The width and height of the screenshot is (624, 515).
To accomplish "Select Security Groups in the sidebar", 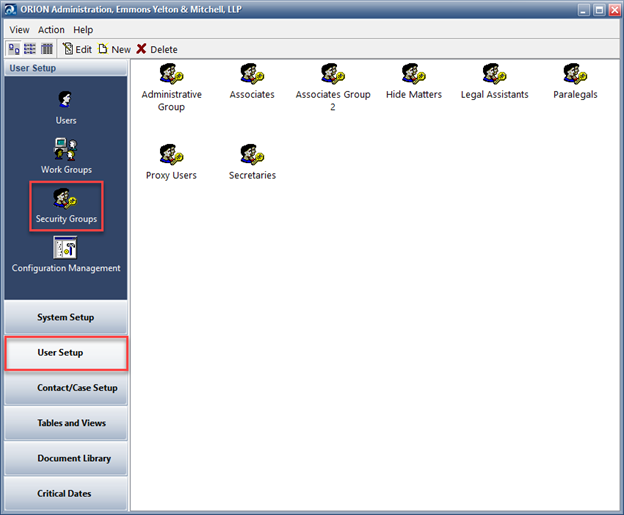I will (x=66, y=206).
